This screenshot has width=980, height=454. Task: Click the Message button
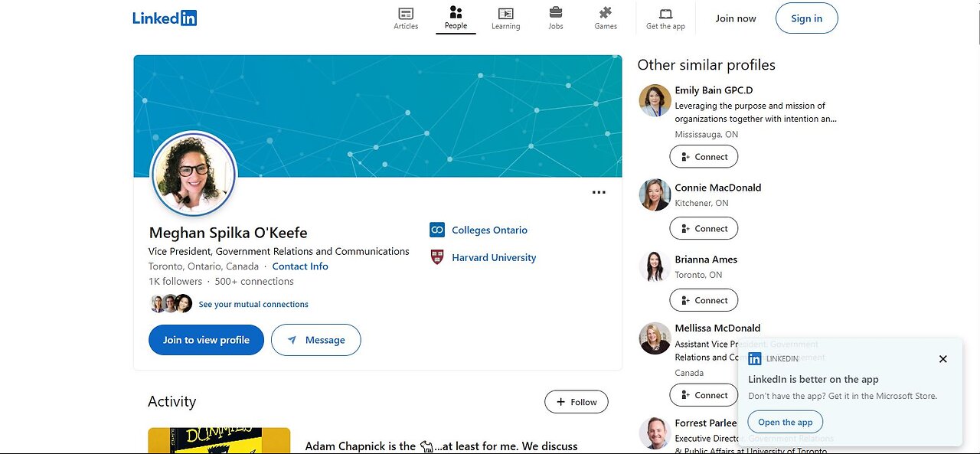[x=316, y=340]
